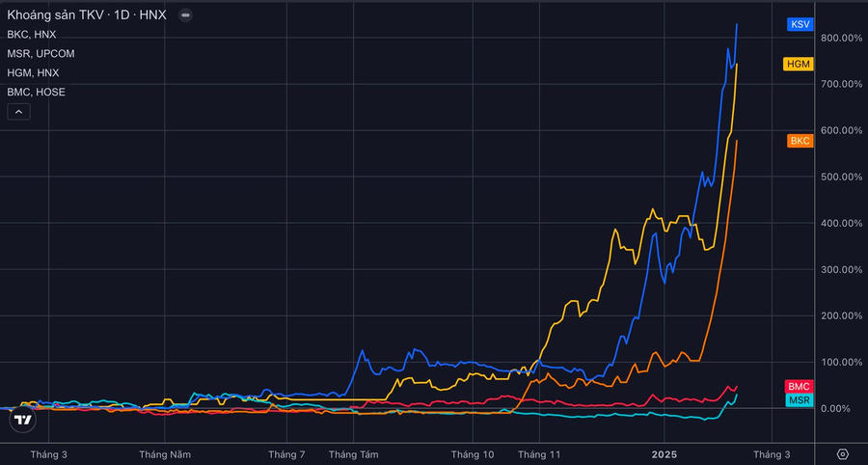Select the HGM, HNX legend entry
The height and width of the screenshot is (465, 868).
[x=34, y=73]
